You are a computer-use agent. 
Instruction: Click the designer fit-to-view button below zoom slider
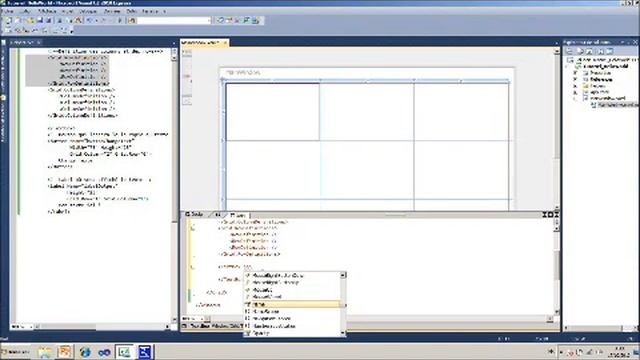(x=187, y=101)
